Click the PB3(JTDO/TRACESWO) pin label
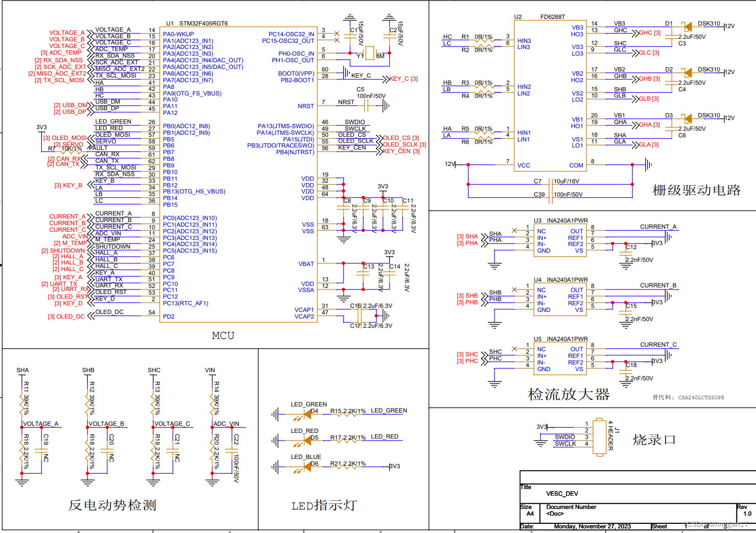Screen dimensions: 756x533 [280, 146]
